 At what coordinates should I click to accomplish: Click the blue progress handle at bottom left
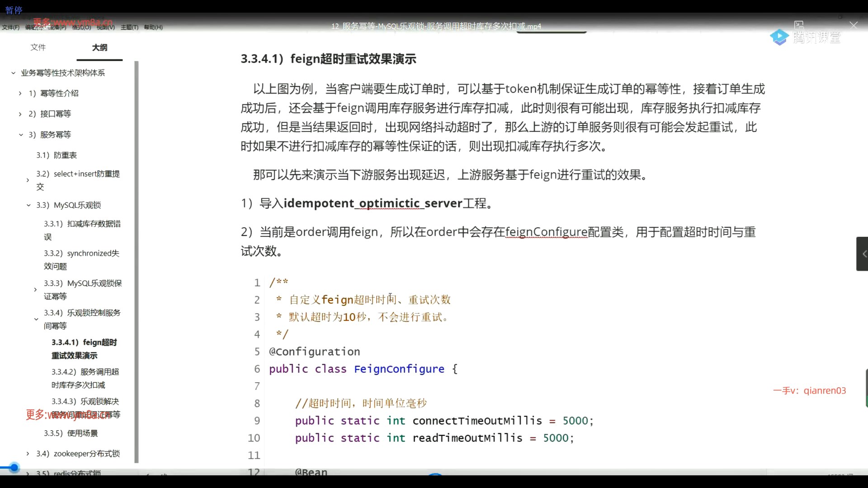14,467
